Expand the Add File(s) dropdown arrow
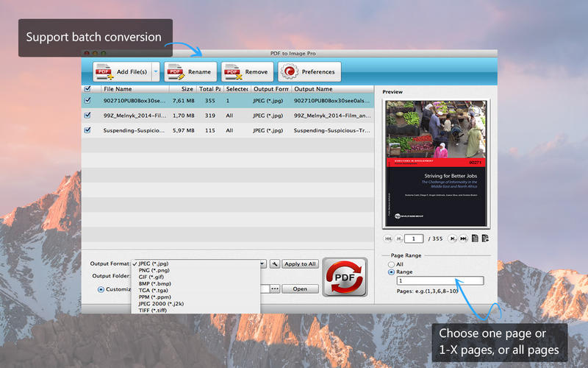Image resolution: width=588 pixels, height=368 pixels. click(155, 72)
